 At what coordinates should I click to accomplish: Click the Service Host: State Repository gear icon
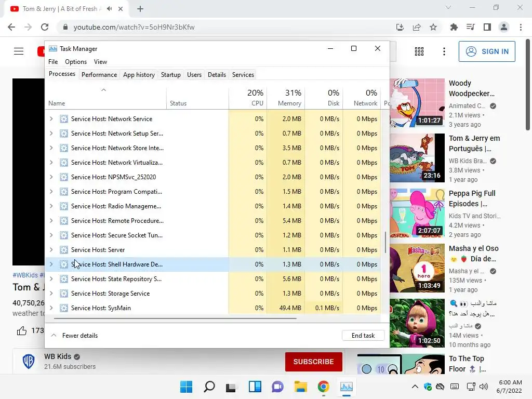pyautogui.click(x=64, y=279)
